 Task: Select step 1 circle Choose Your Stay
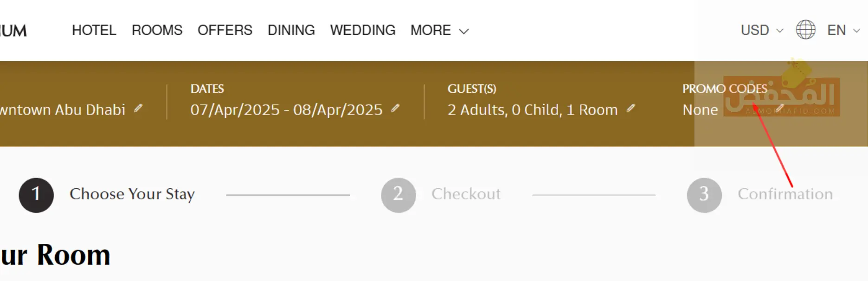(36, 195)
